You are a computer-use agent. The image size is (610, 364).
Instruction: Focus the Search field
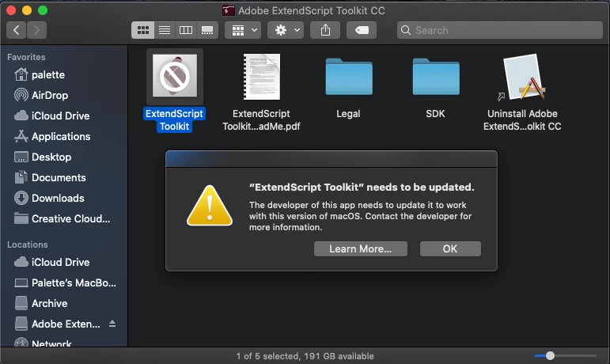(500, 30)
